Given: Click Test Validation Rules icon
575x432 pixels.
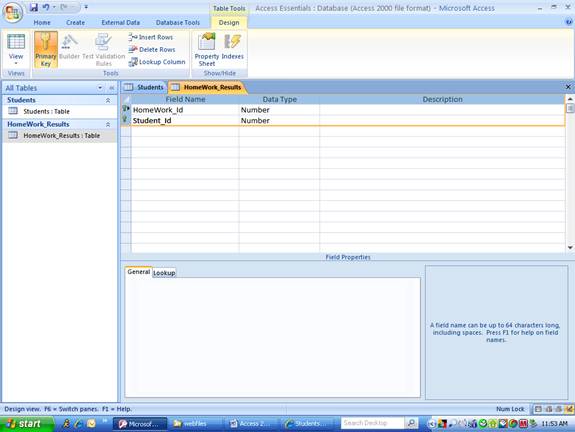Looking at the screenshot, I should (103, 50).
